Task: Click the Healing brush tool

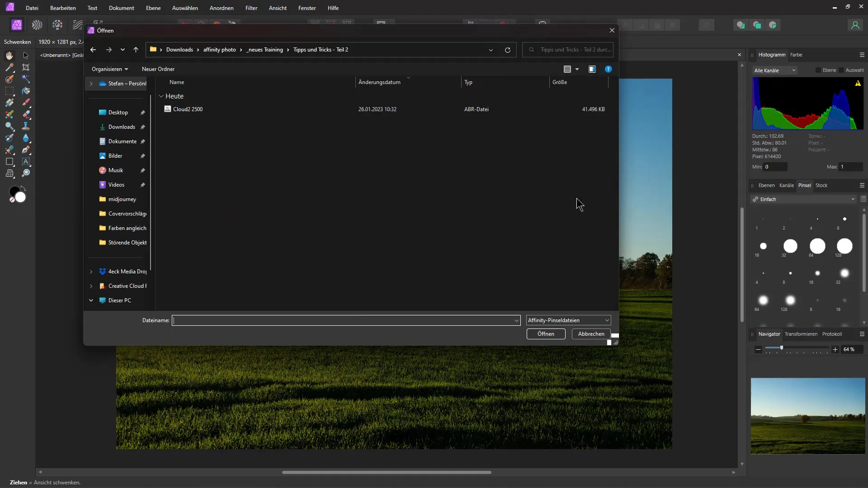Action: tap(26, 114)
